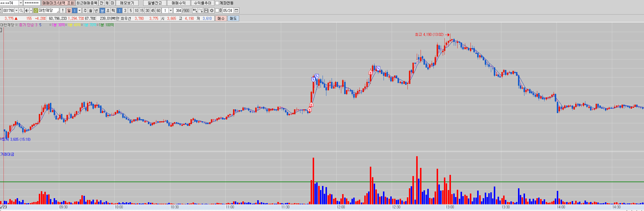Choose the 10-minute interval button
This screenshot has width=644, height=211.
(136, 10)
